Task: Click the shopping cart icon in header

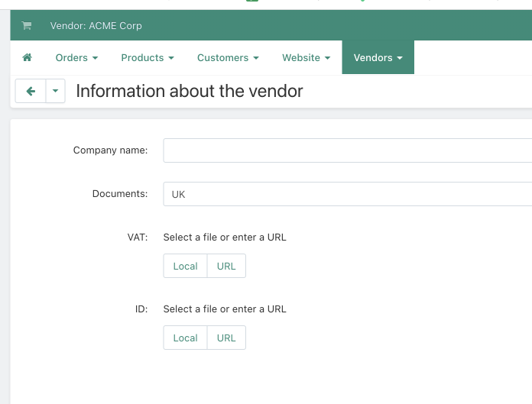Action: coord(27,26)
